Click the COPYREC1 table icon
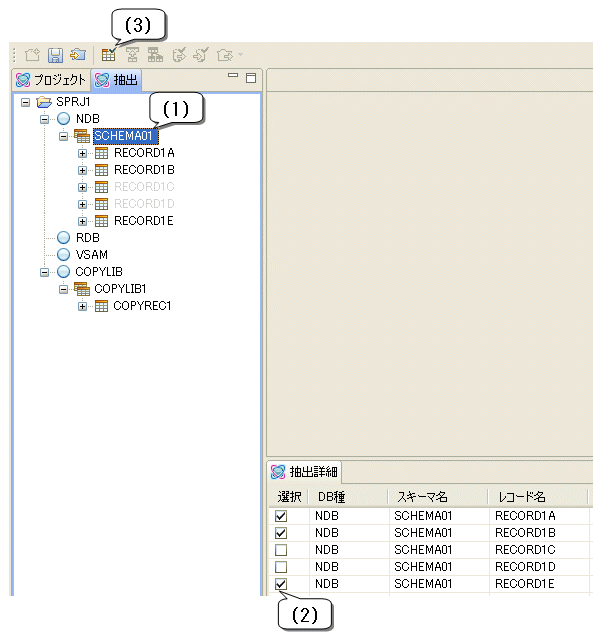 tap(101, 306)
